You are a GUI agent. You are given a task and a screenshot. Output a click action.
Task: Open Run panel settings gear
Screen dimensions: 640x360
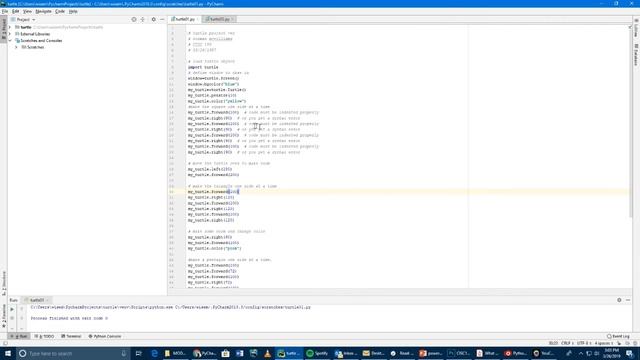coord(619,300)
